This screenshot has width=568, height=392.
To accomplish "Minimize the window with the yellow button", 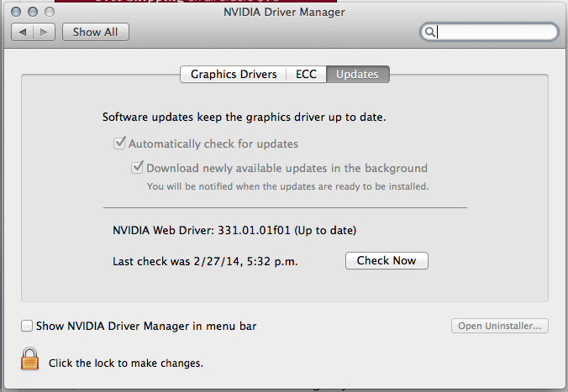I will click(33, 13).
